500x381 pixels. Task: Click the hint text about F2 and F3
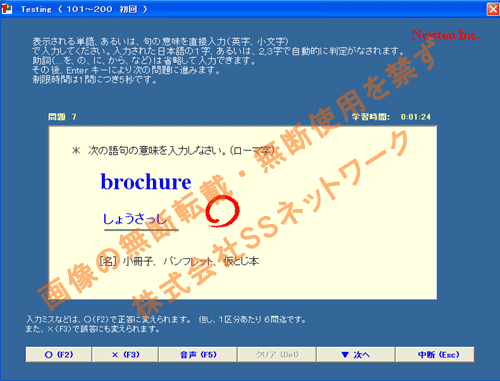166,324
